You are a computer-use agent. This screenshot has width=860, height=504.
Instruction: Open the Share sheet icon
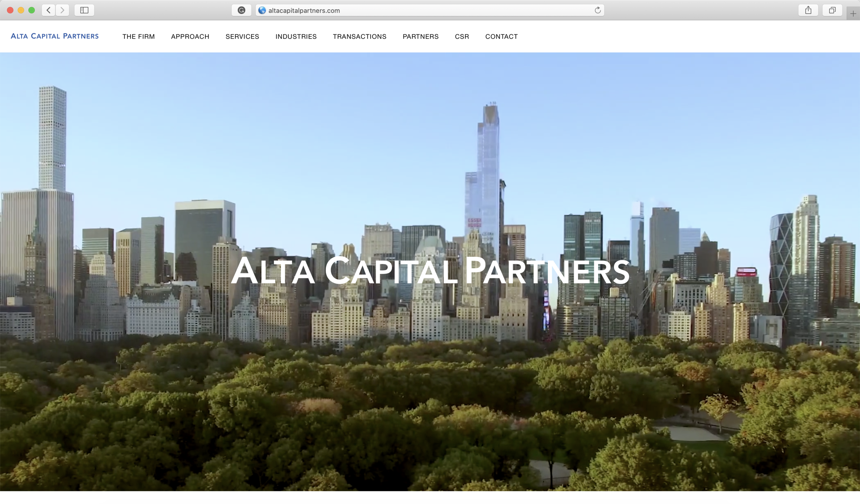(808, 10)
